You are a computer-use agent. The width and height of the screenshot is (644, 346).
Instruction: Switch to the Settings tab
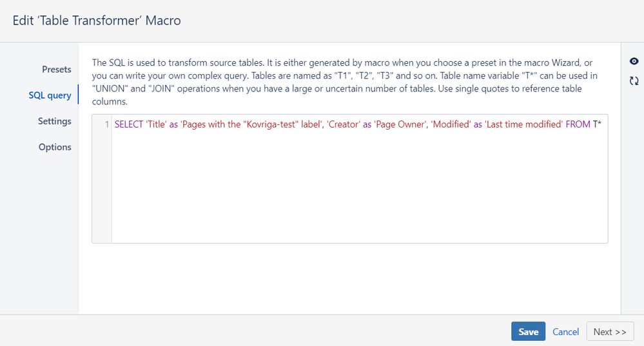[x=54, y=121]
